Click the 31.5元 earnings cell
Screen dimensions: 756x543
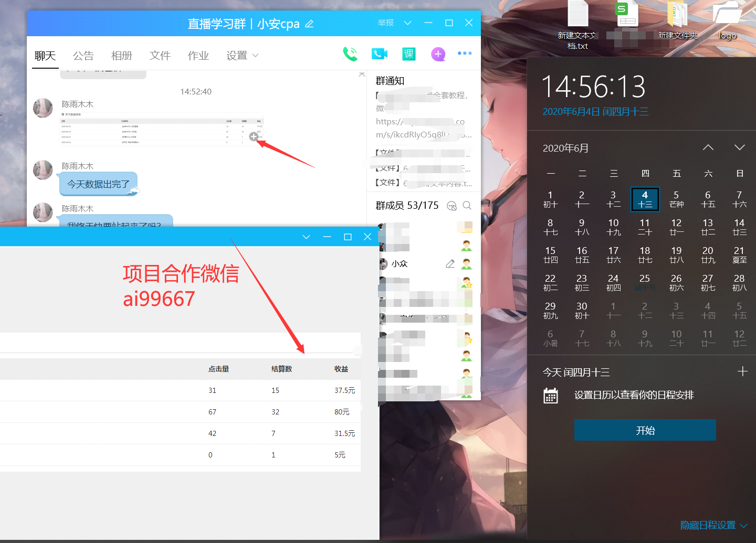(x=344, y=433)
